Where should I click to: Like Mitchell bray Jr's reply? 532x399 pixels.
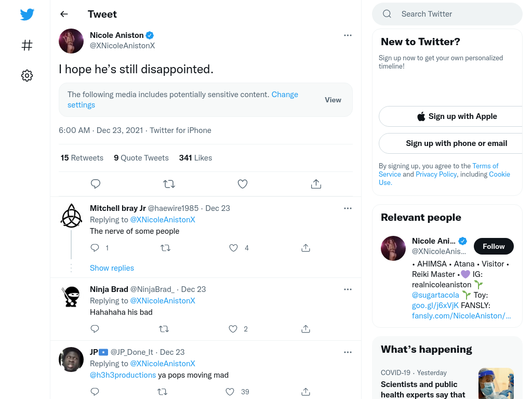pyautogui.click(x=233, y=248)
